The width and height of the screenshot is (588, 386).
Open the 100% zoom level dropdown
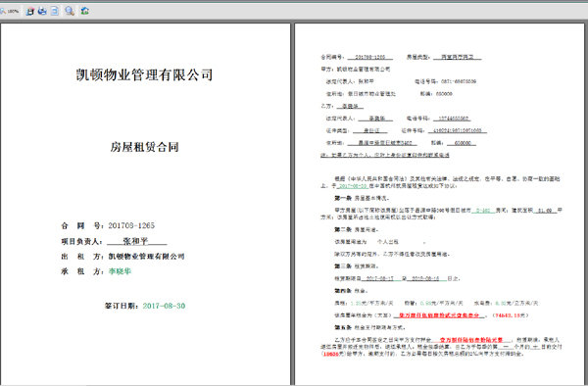(x=13, y=11)
